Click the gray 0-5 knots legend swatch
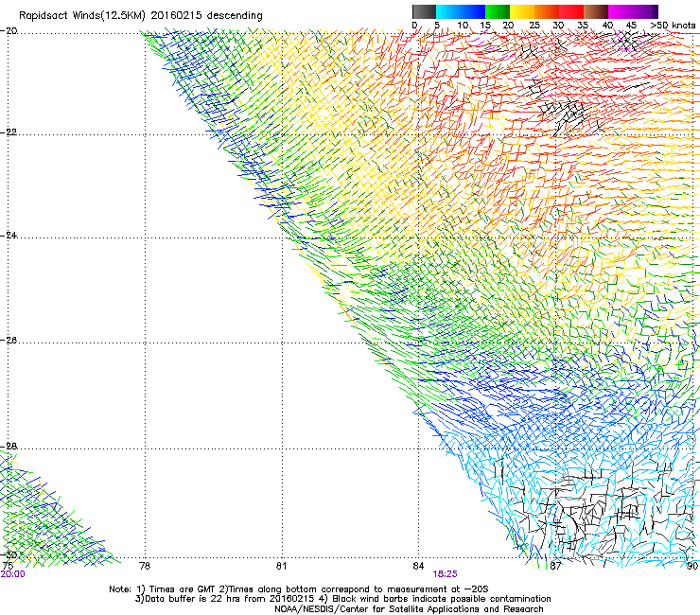 pyautogui.click(x=424, y=11)
